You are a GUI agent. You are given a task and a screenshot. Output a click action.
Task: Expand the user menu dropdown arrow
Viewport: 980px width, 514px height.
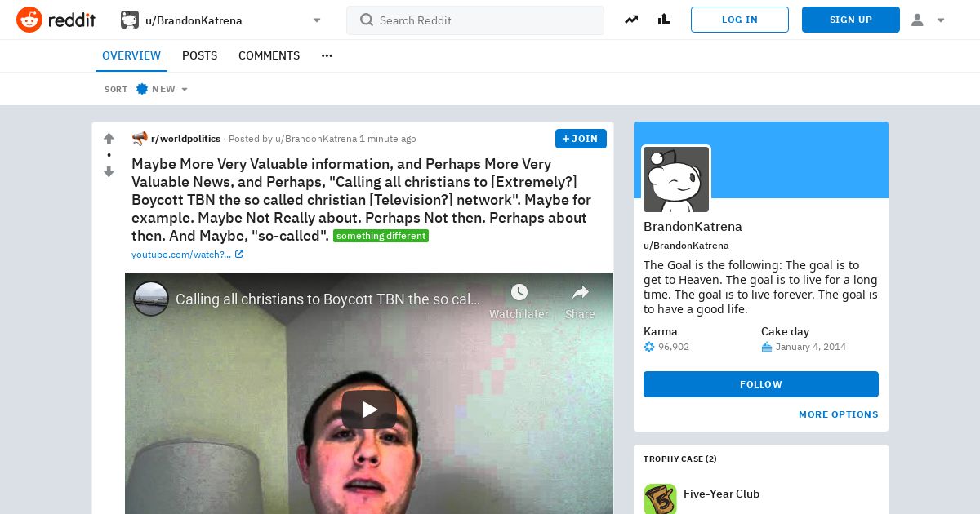click(x=941, y=20)
